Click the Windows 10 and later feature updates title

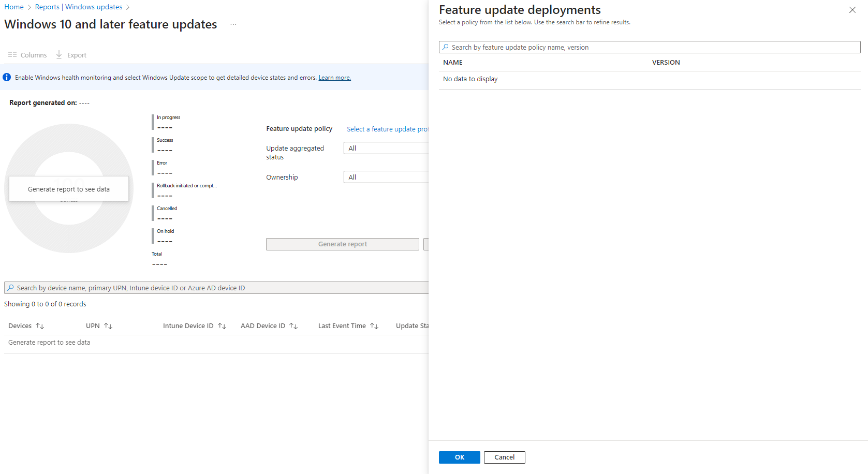click(x=111, y=24)
